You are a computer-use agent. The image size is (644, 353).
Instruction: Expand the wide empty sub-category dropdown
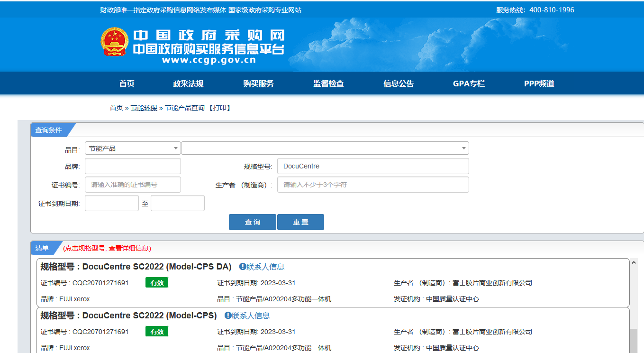pyautogui.click(x=325, y=148)
